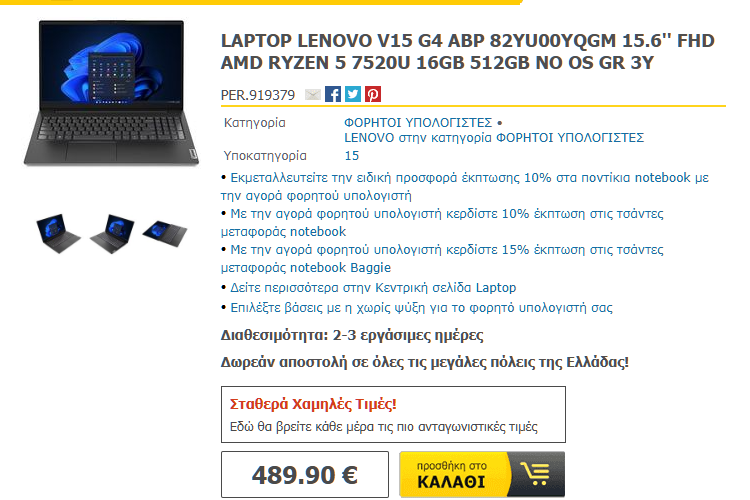
Task: Open 10% discount on notebook mice offer
Action: pos(464,187)
